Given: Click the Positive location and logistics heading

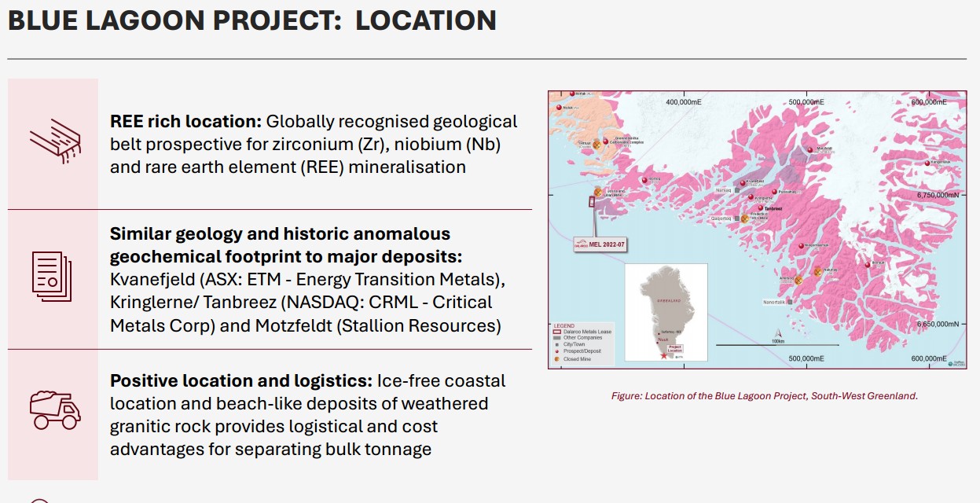Looking at the screenshot, I should point(241,381).
